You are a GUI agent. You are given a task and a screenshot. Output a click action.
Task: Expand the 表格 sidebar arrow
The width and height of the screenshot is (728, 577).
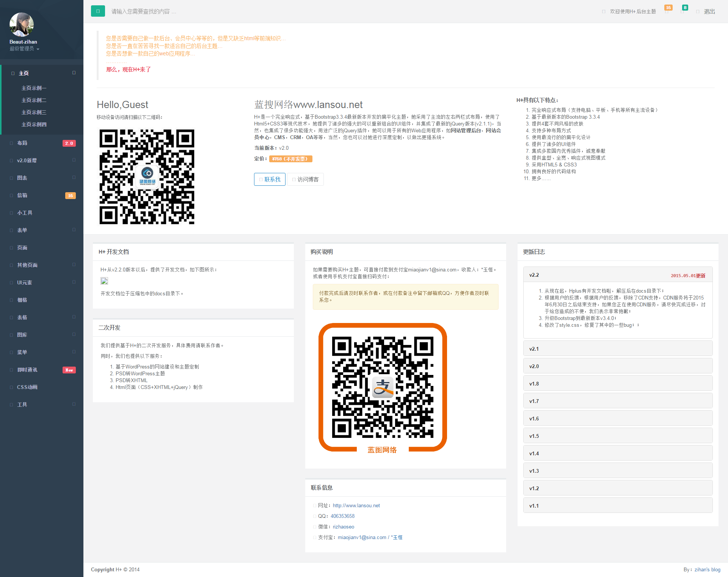74,317
